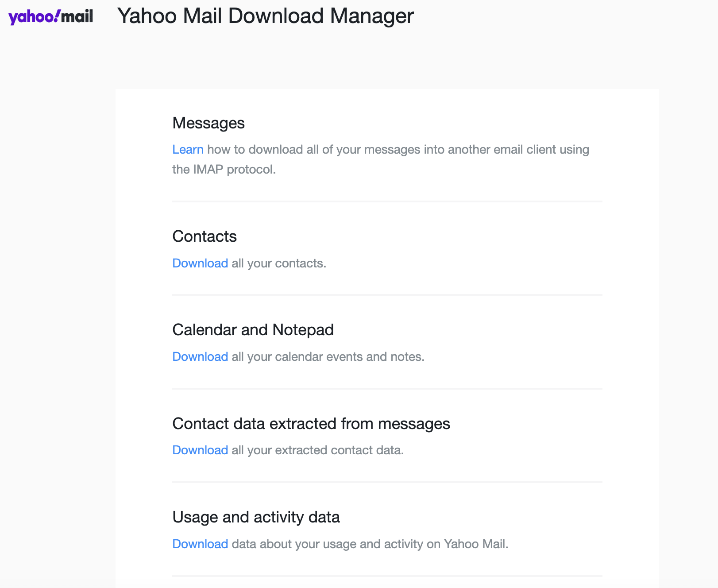Viewport: 718px width, 588px height.
Task: Select the Messages section heading
Action: (x=208, y=123)
